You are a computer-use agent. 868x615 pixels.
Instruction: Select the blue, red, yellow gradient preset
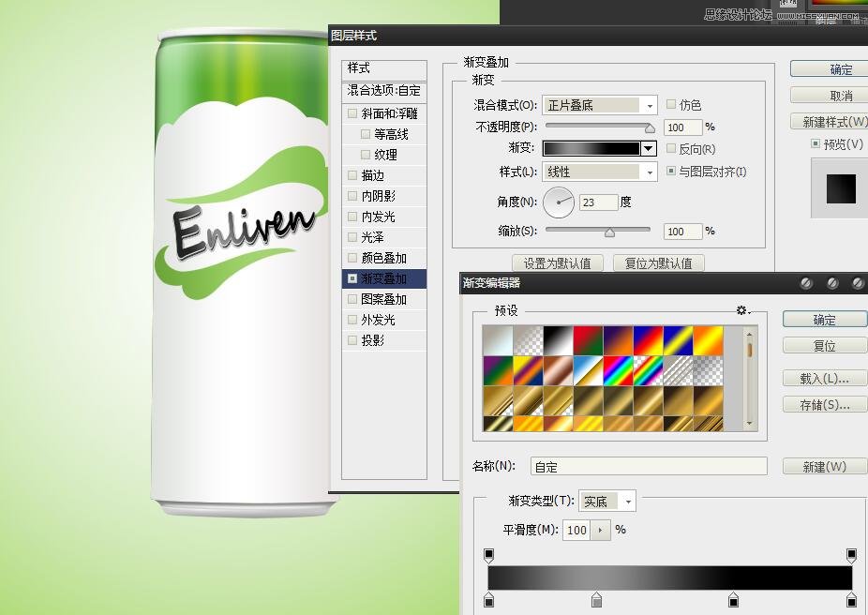coord(648,340)
